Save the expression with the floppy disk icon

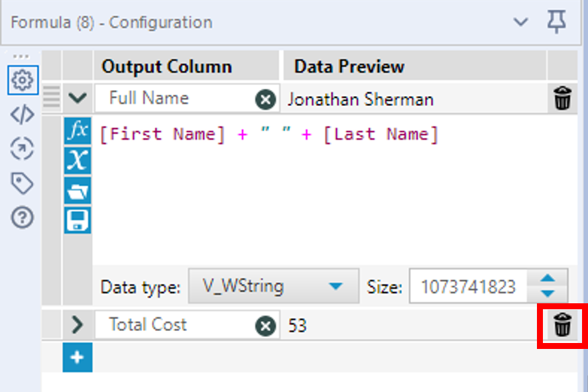pos(78,220)
